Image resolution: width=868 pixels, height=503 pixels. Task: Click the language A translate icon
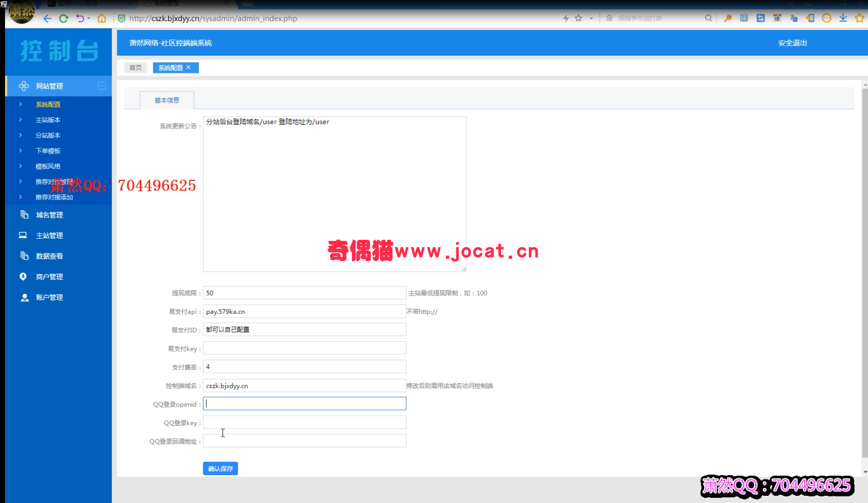[794, 18]
